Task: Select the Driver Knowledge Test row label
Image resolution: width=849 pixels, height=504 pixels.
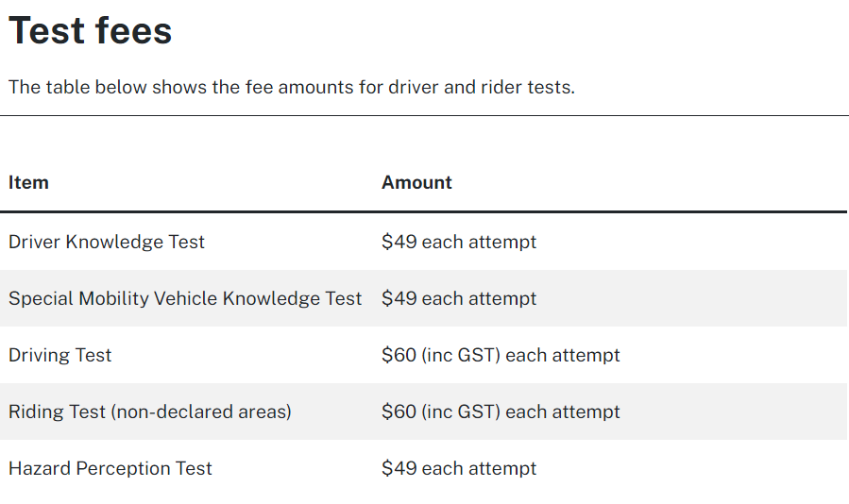Action: tap(107, 242)
